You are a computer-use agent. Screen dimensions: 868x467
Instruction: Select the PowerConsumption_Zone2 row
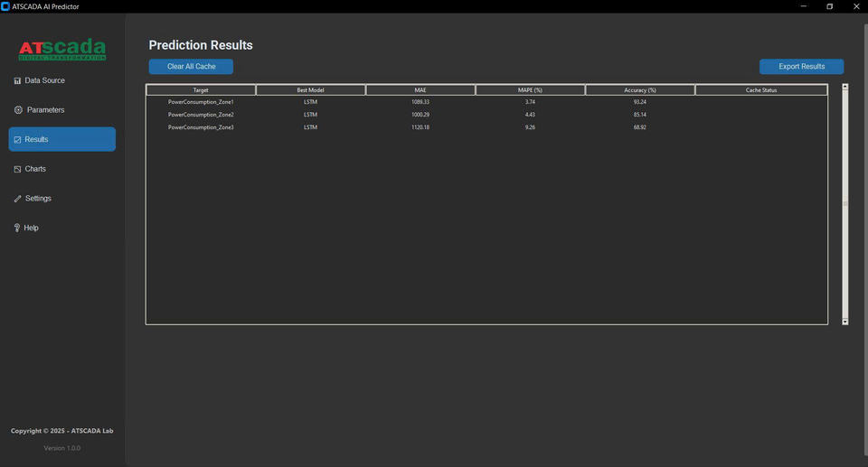[x=487, y=115]
